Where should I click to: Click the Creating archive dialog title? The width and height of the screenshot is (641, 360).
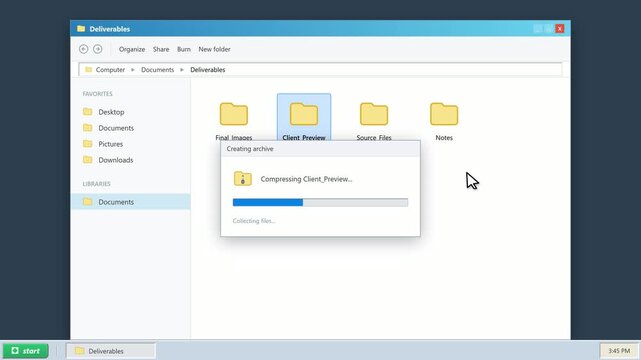pos(250,149)
